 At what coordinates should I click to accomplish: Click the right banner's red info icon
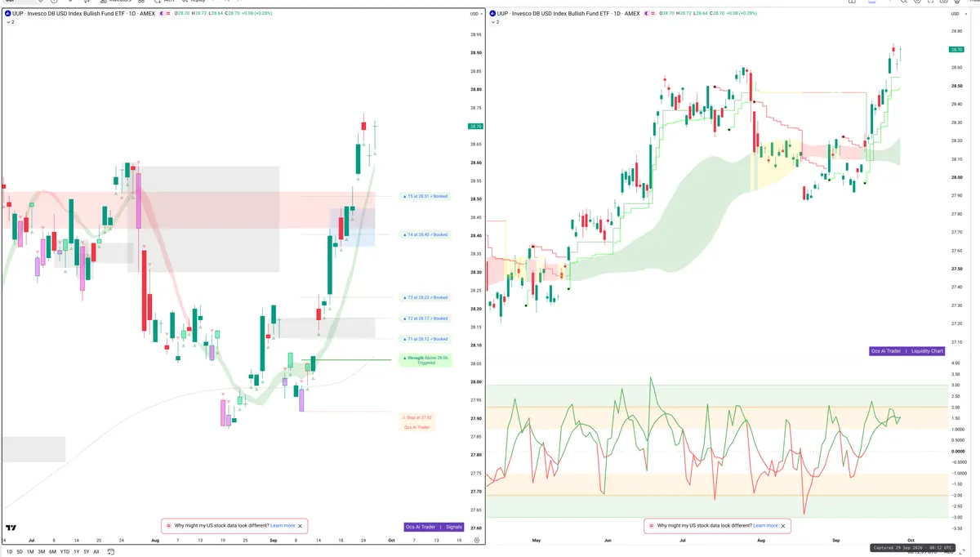click(x=652, y=526)
